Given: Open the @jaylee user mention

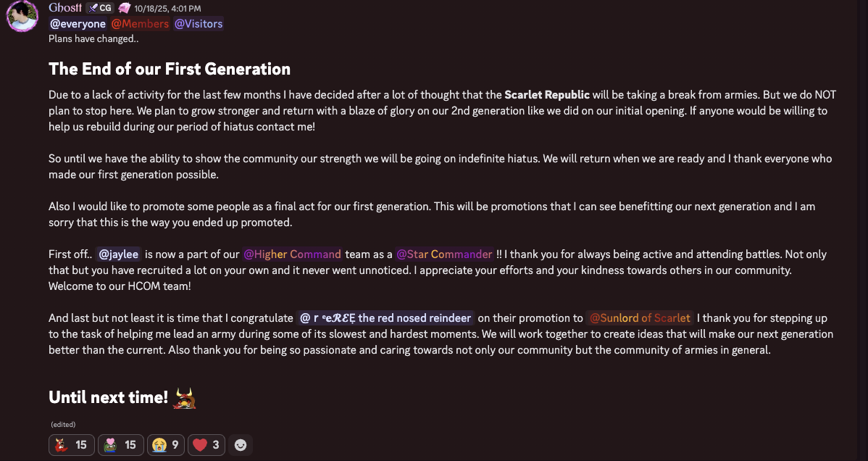Looking at the screenshot, I should click(118, 254).
